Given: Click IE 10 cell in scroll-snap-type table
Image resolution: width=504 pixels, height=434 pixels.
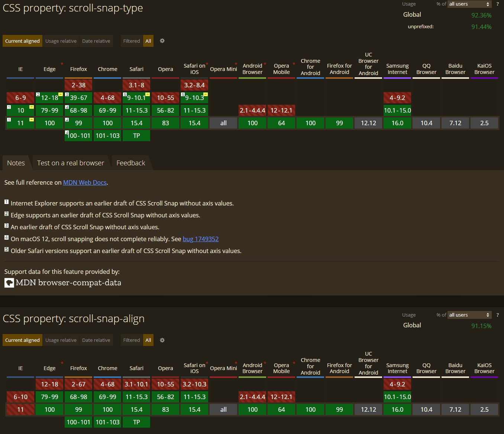Looking at the screenshot, I should click(x=20, y=110).
